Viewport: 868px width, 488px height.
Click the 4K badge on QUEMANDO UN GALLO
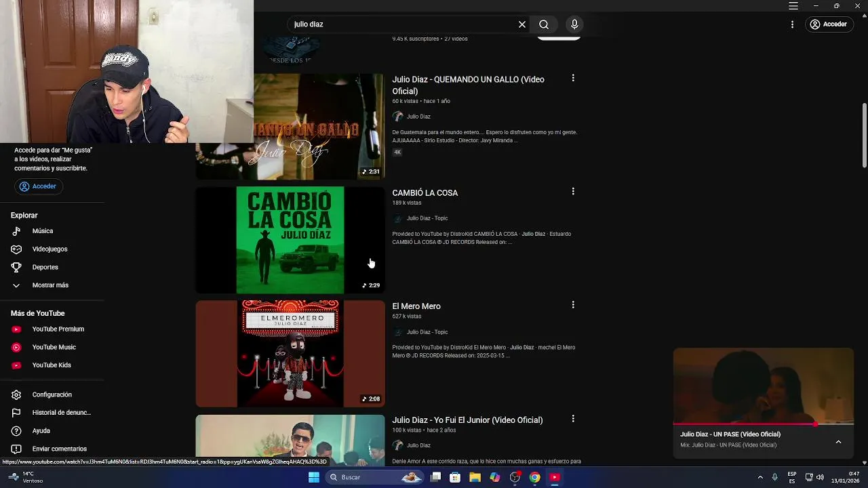pos(397,152)
